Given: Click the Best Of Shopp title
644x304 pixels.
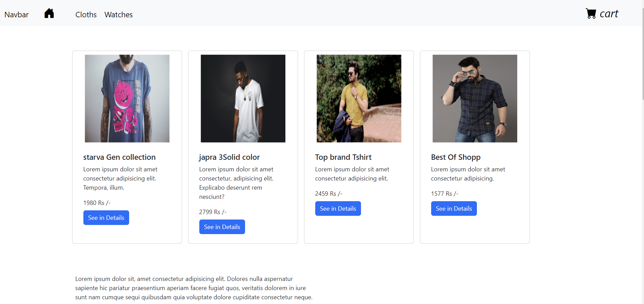Looking at the screenshot, I should pyautogui.click(x=456, y=157).
